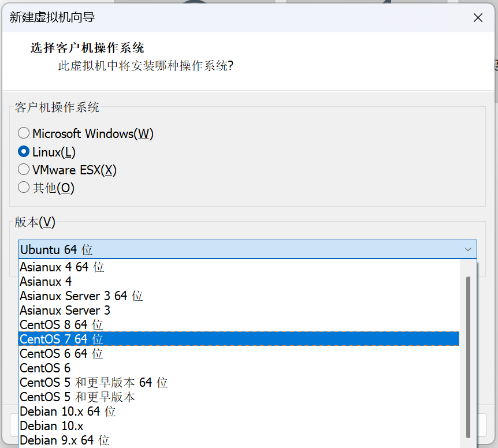The height and width of the screenshot is (448, 498).
Task: Choose Debian 9.x 64 位
Action: [239, 440]
